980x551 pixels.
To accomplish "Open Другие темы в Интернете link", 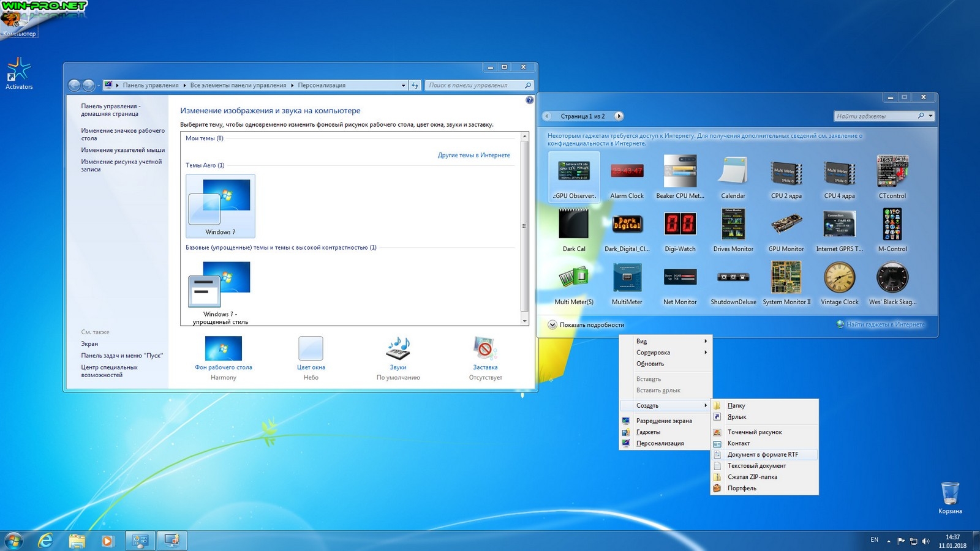I will pos(474,155).
